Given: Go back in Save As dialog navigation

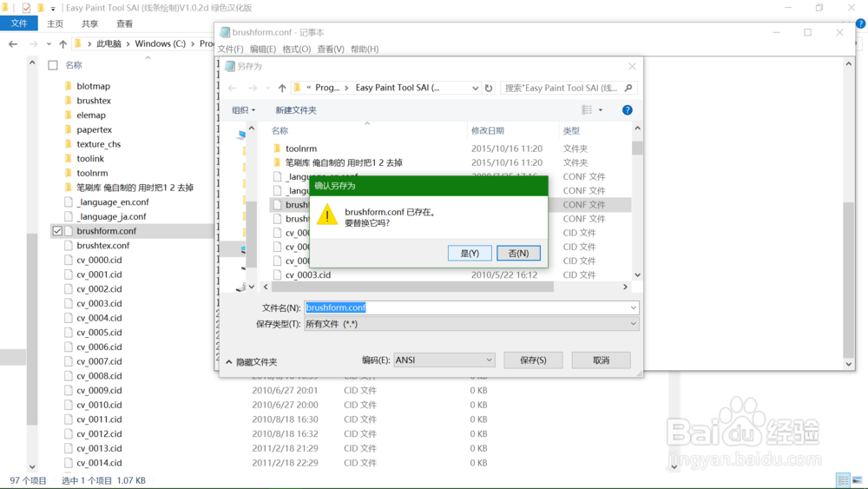Looking at the screenshot, I should (x=233, y=88).
